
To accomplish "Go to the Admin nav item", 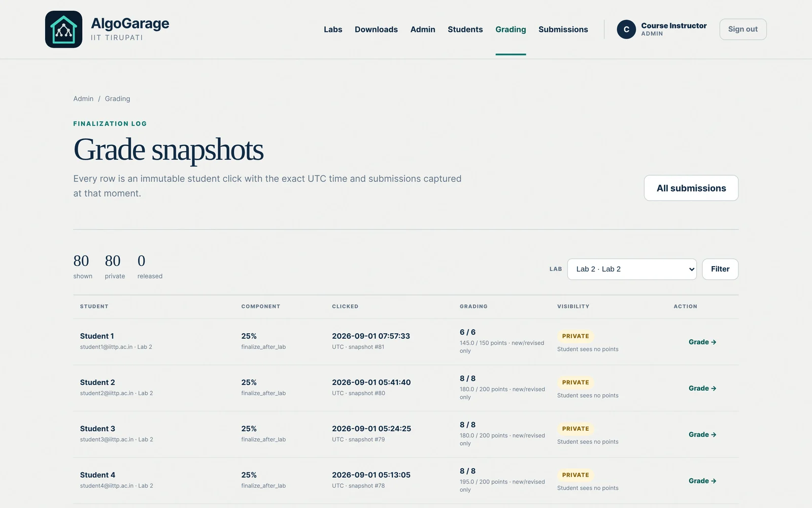I will pos(423,29).
